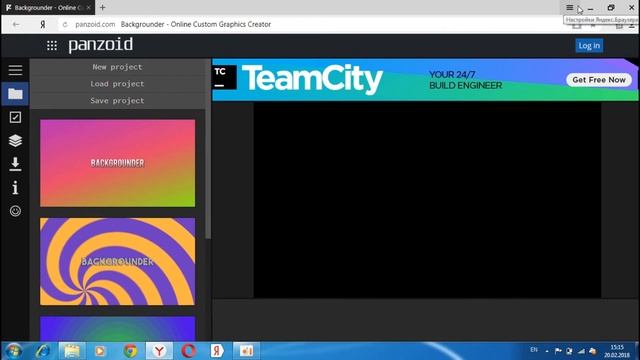Screen dimensions: 640x360
Task: Launch Opera from taskbar
Action: (188, 351)
